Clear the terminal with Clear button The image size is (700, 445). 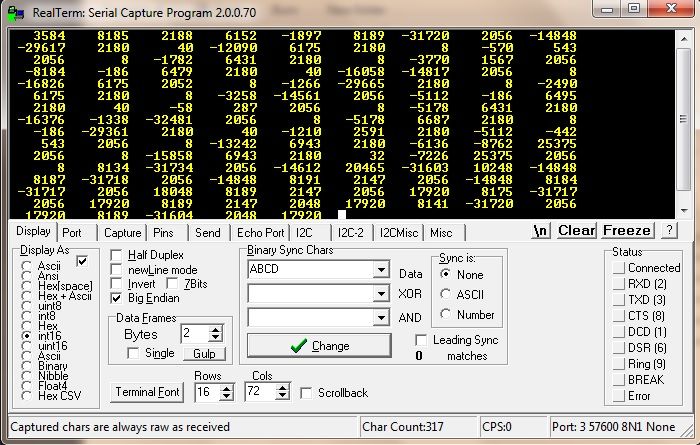coord(576,231)
